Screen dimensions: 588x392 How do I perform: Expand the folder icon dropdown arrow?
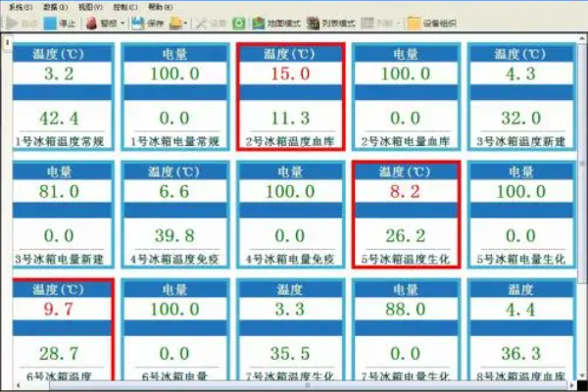tap(186, 22)
